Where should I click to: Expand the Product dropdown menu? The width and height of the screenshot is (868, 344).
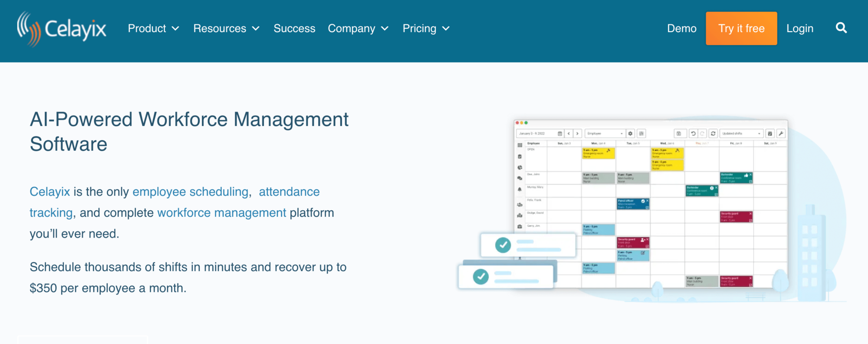[x=153, y=29]
